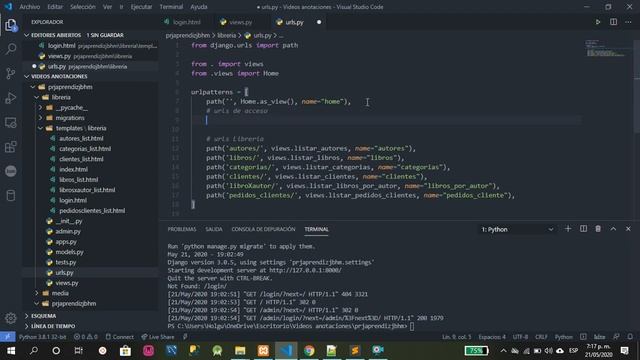The image size is (640, 360).
Task: Run the Python file with play button
Action: point(598,22)
